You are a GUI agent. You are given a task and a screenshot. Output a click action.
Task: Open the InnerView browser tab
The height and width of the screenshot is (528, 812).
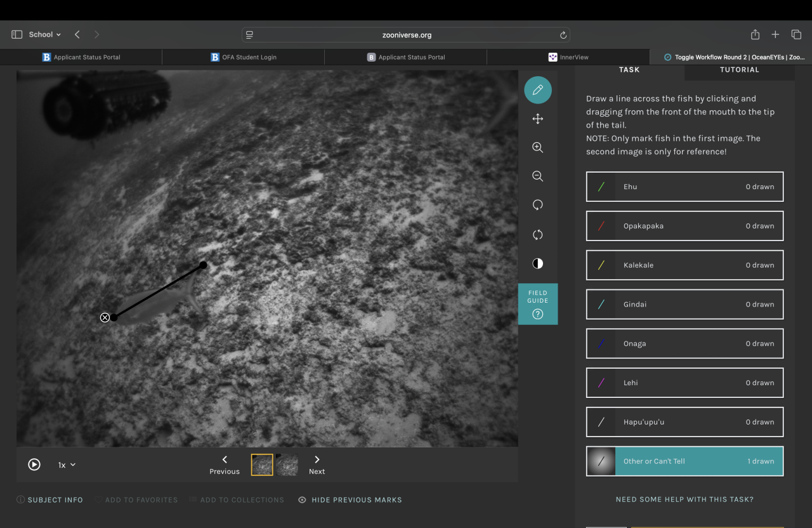point(568,57)
